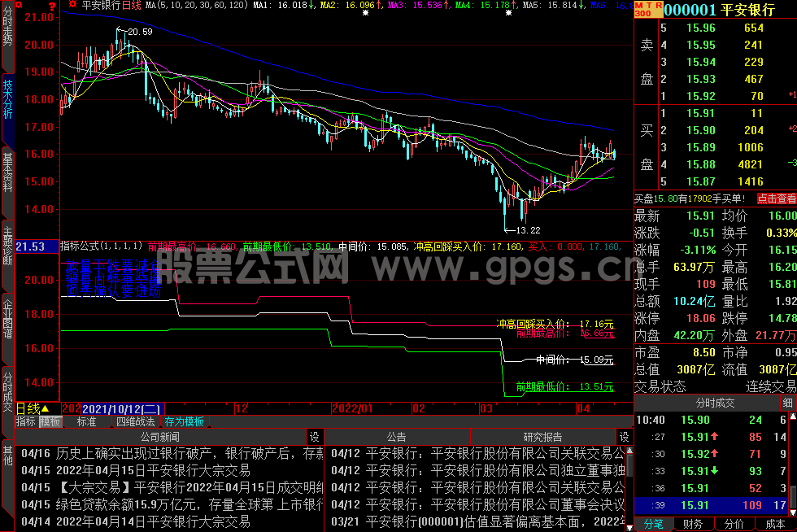
Task: Click up arrow of 分时成交 scrollbar
Action: pyautogui.click(x=792, y=416)
